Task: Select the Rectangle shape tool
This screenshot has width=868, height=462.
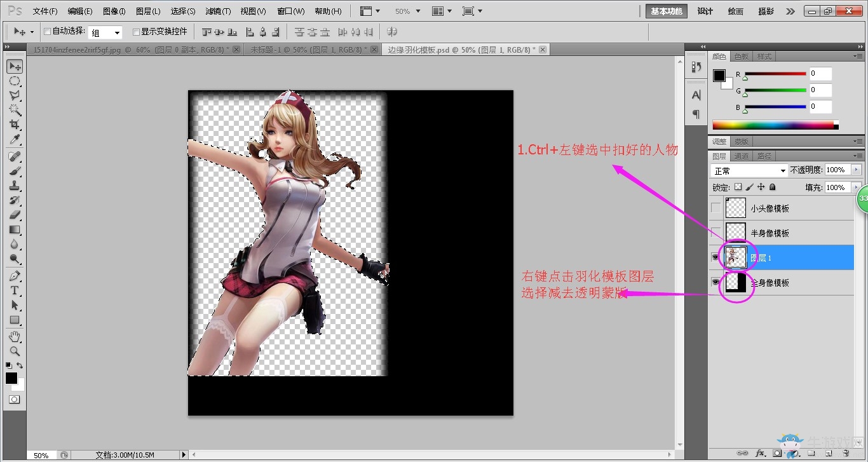Action: 14,320
